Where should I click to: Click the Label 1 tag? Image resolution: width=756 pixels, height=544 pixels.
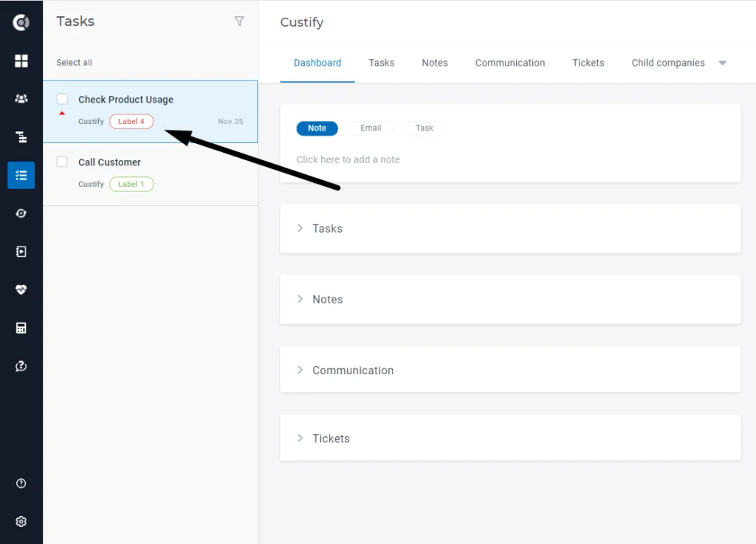(131, 184)
